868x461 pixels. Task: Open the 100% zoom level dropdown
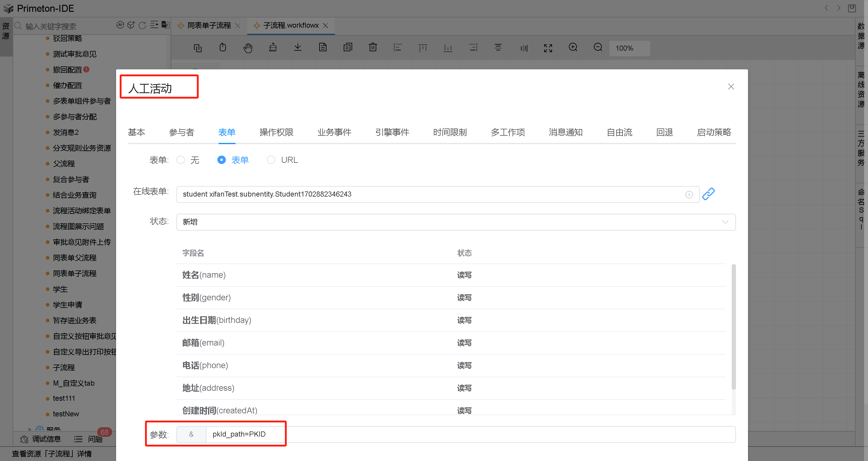point(629,48)
